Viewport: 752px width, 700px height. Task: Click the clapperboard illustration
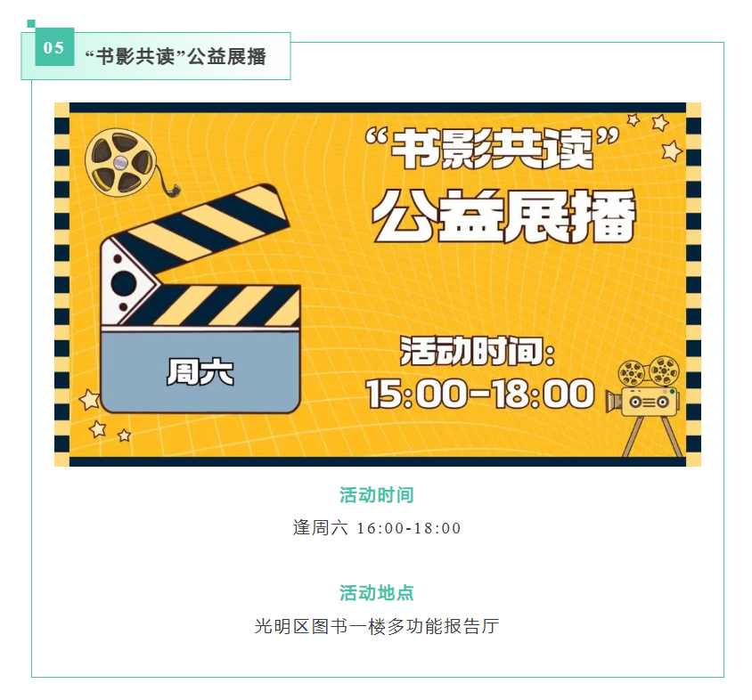pos(200,298)
